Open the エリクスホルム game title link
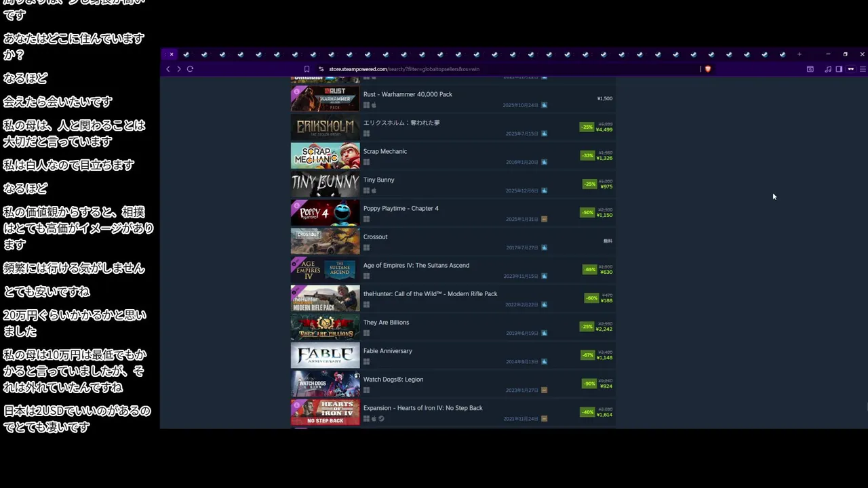 (x=401, y=123)
